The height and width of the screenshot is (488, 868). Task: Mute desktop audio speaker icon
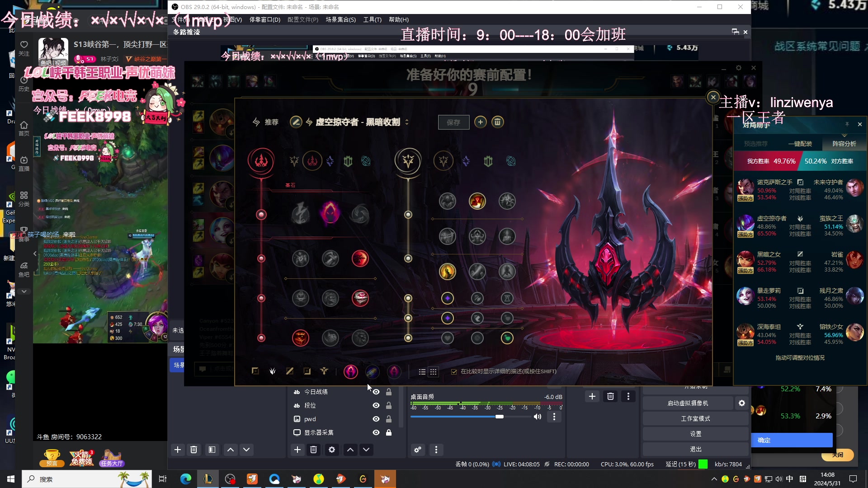coord(538,417)
